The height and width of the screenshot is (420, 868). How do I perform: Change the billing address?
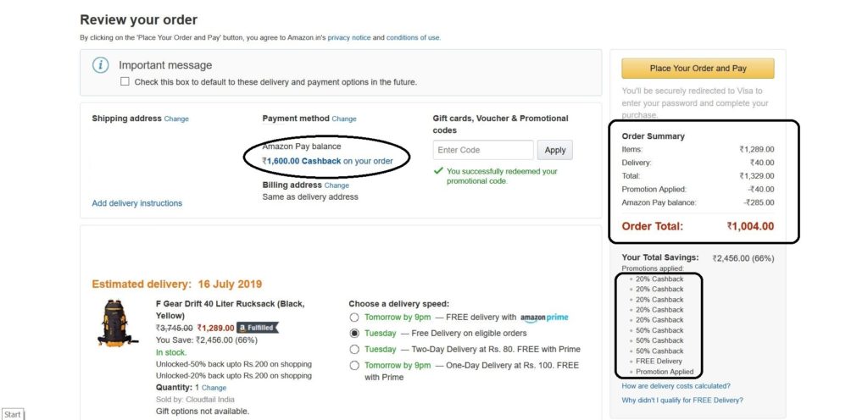337,185
